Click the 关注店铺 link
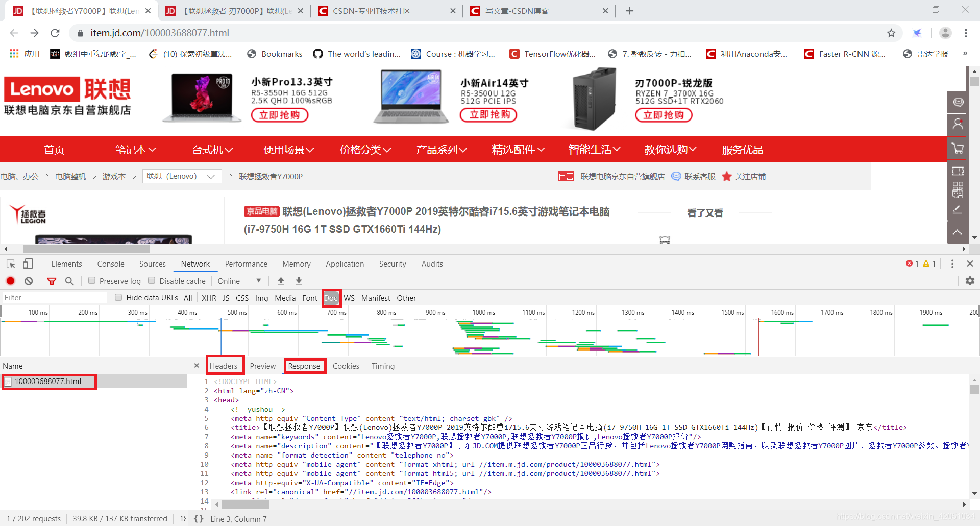Image resolution: width=980 pixels, height=526 pixels. [744, 176]
